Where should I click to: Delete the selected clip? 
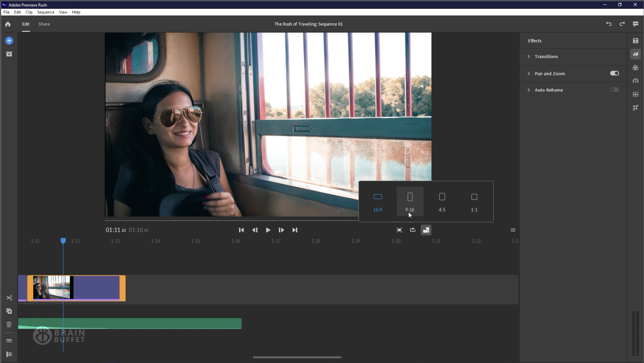9,325
